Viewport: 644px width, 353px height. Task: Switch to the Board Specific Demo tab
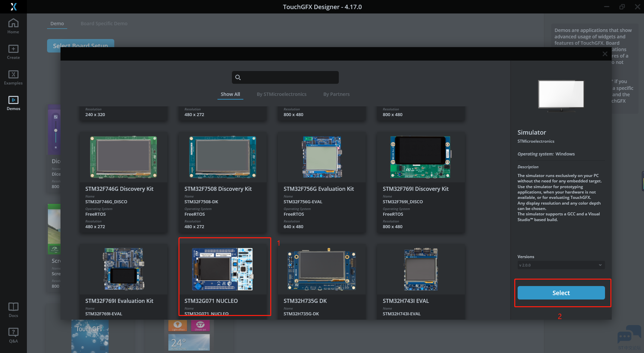(104, 24)
